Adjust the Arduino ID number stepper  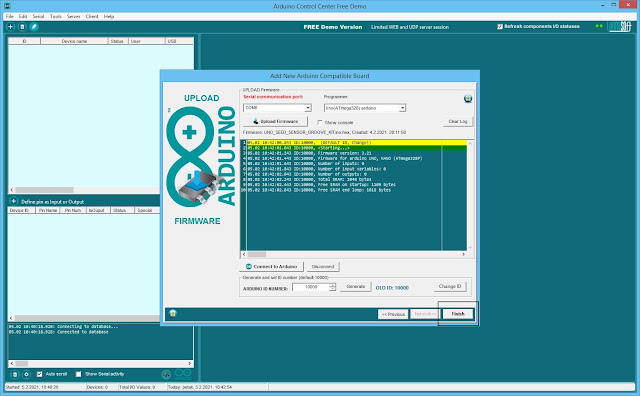coord(332,287)
